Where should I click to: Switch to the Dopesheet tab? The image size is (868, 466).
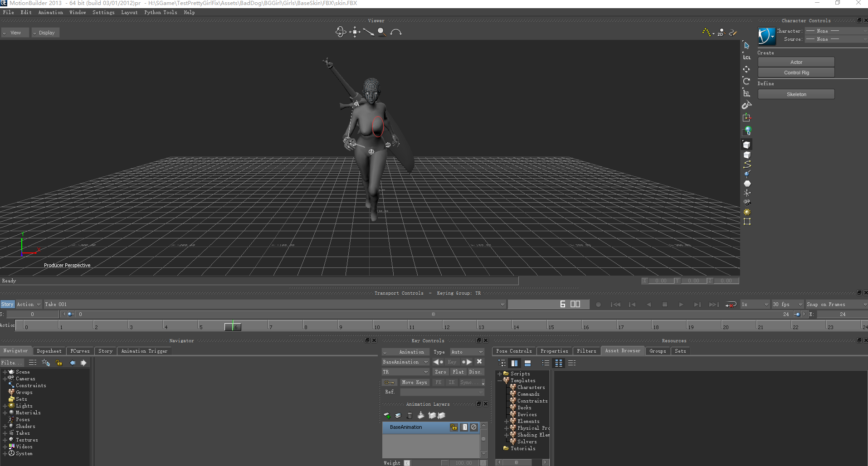(49, 351)
